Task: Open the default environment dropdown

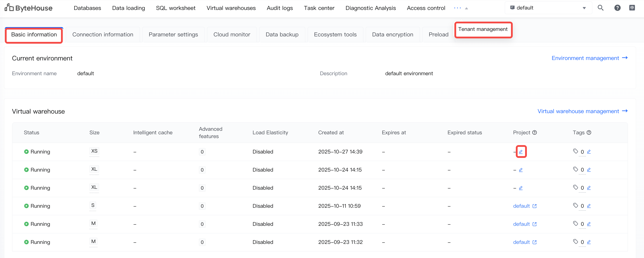Action: [x=548, y=8]
